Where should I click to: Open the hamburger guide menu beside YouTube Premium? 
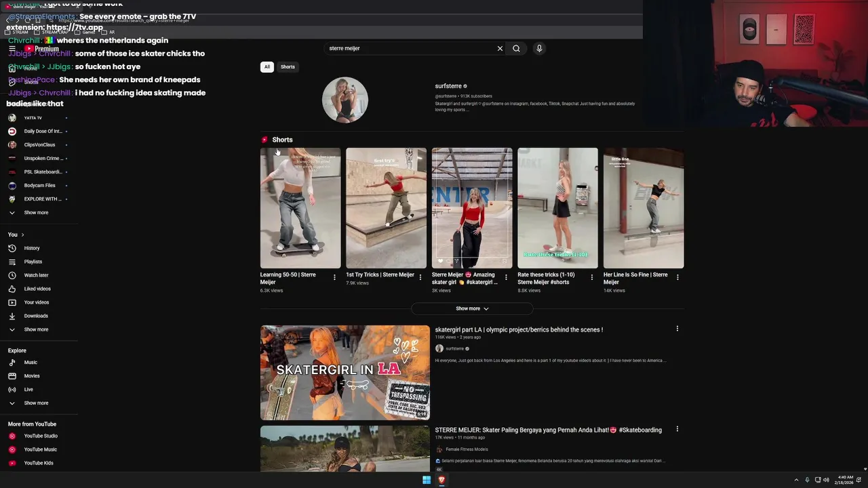pos(12,49)
